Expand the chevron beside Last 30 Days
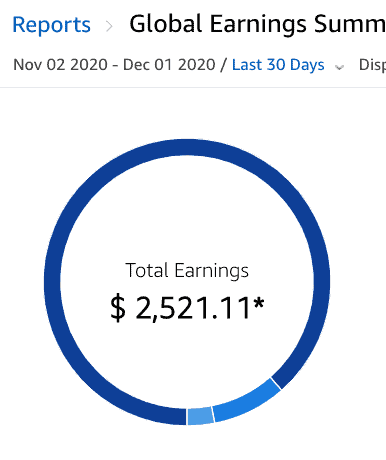Screen dimensions: 386x460 click(339, 67)
